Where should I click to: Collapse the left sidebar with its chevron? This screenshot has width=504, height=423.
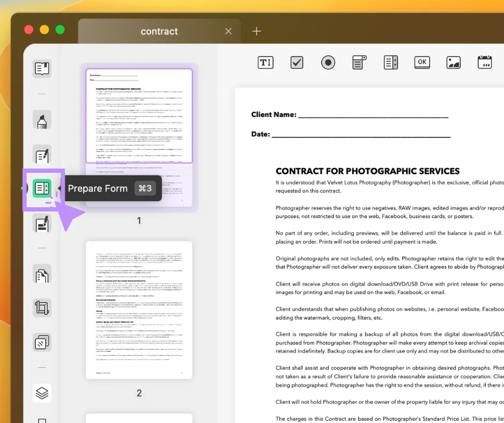tap(24, 188)
